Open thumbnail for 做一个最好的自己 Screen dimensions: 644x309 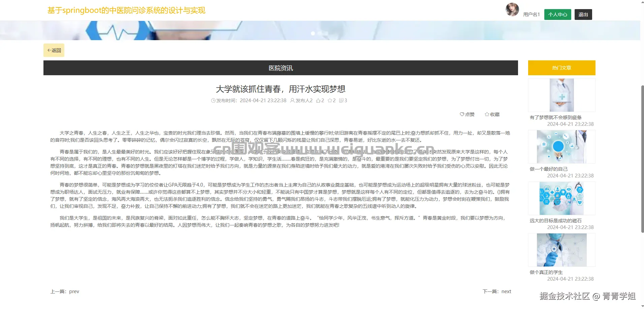pyautogui.click(x=561, y=147)
